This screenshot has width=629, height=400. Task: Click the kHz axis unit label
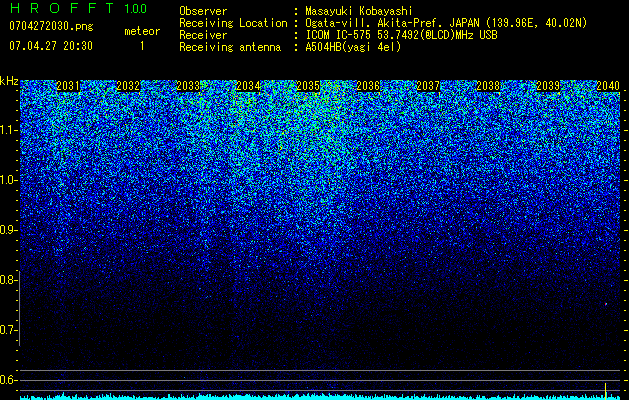click(x=9, y=81)
